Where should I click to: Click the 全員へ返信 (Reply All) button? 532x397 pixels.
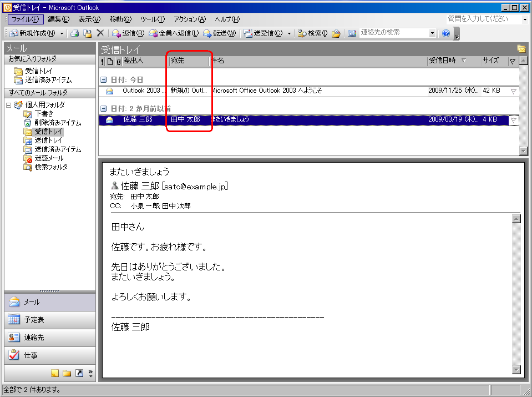174,33
